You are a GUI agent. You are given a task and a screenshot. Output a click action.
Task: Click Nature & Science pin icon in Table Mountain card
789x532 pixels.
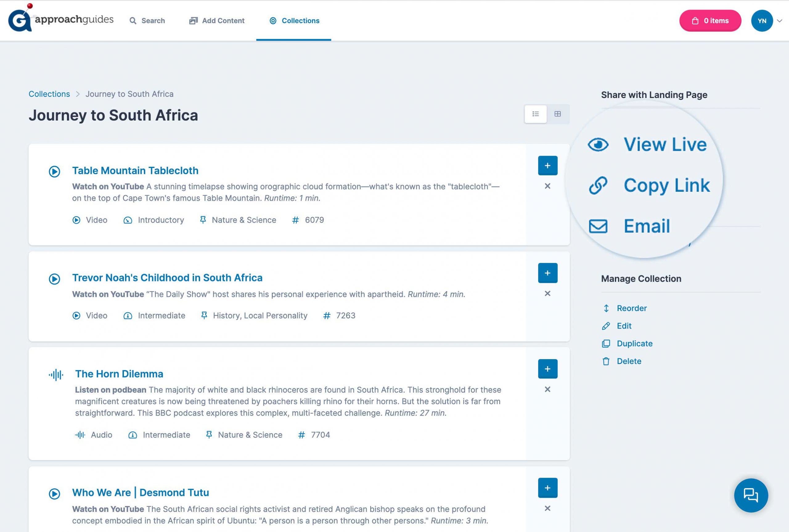(203, 220)
